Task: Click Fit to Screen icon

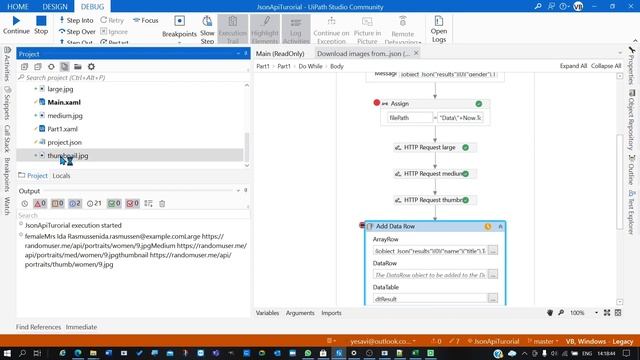Action: coord(607,313)
